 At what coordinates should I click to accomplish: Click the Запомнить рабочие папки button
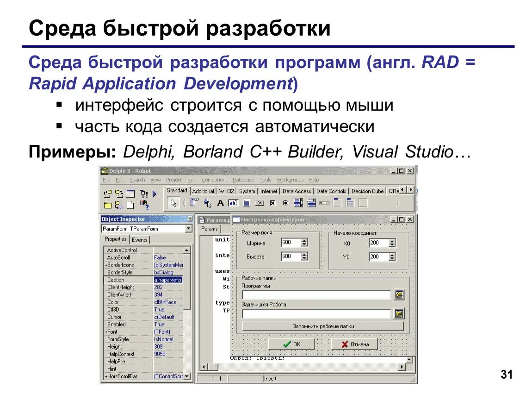click(323, 326)
